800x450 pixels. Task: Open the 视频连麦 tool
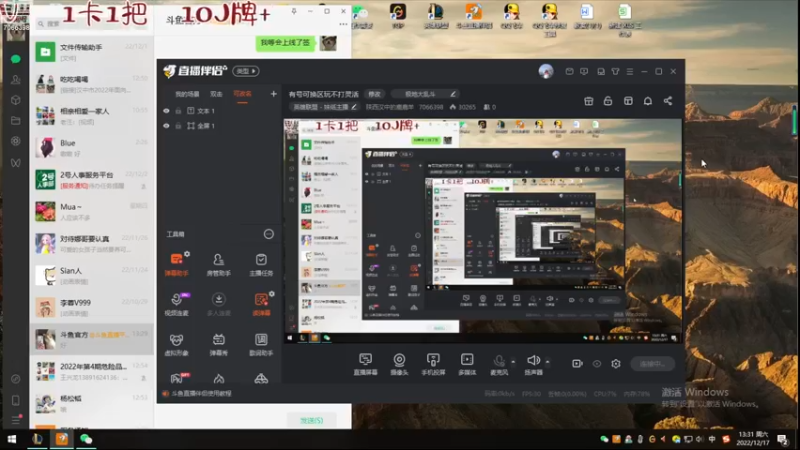click(177, 304)
